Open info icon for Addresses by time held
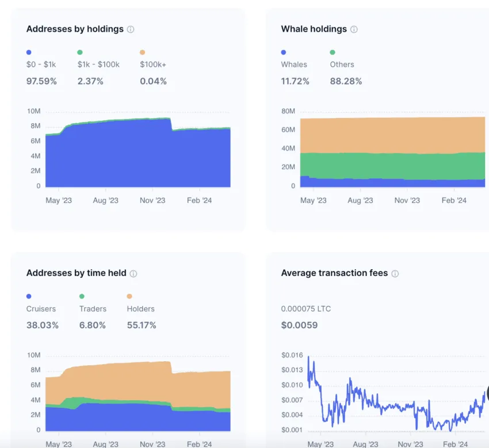 pos(133,274)
